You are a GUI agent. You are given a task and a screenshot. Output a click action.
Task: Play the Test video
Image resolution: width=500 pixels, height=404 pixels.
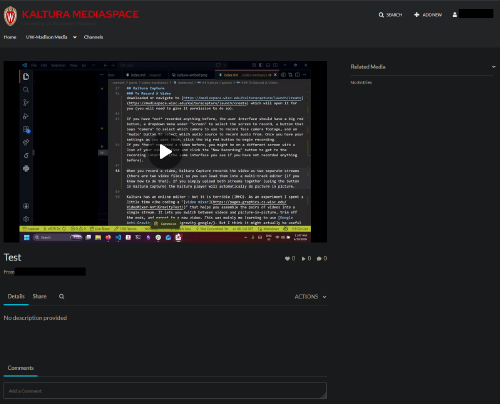click(165, 152)
